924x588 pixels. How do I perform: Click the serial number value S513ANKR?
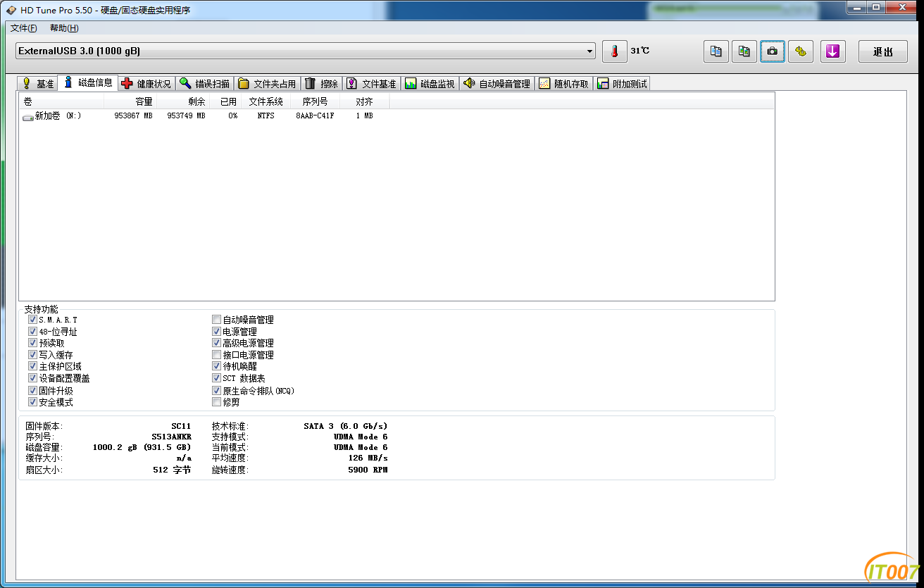coord(171,437)
